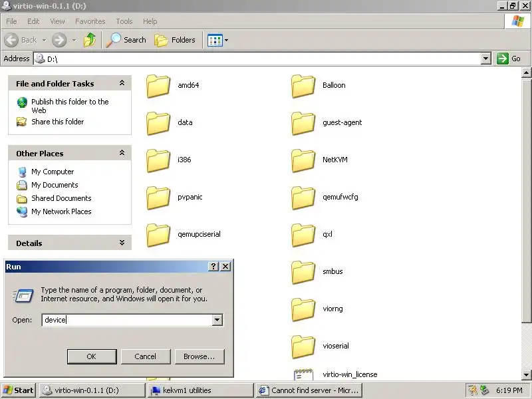Select the qemufwcfg folder icon
Viewport: 532px width, 399px height.
pos(303,198)
